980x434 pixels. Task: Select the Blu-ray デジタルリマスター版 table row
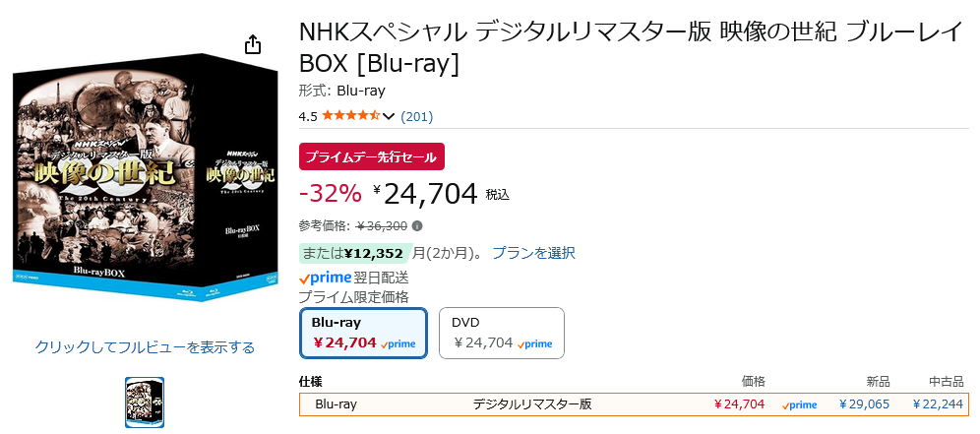click(x=635, y=403)
